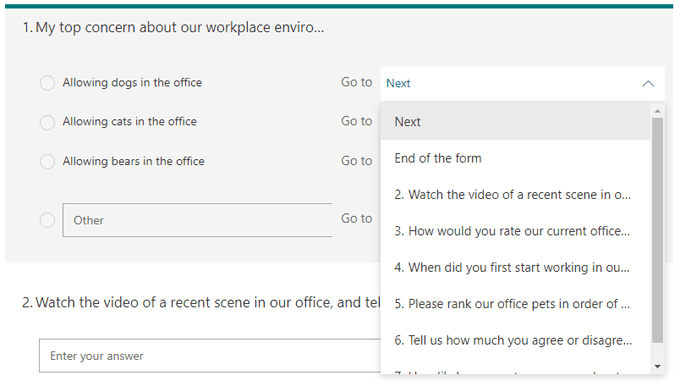Select the Allowing bears in the office option
The image size is (680, 392).
point(47,161)
